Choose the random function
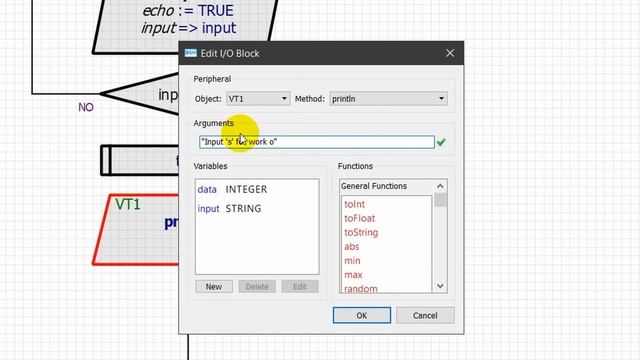The image size is (640, 360). point(361,289)
